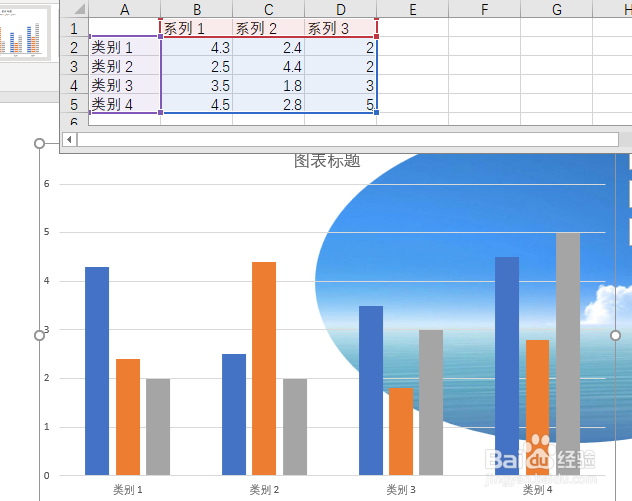The height and width of the screenshot is (501, 632).
Task: Click cell with value 2.8
Action: pyautogui.click(x=268, y=104)
